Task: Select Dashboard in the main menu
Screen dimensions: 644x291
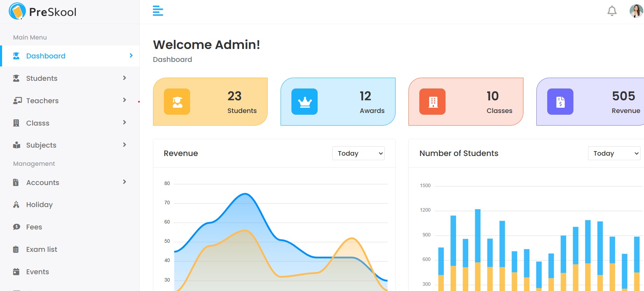Action: (46, 56)
